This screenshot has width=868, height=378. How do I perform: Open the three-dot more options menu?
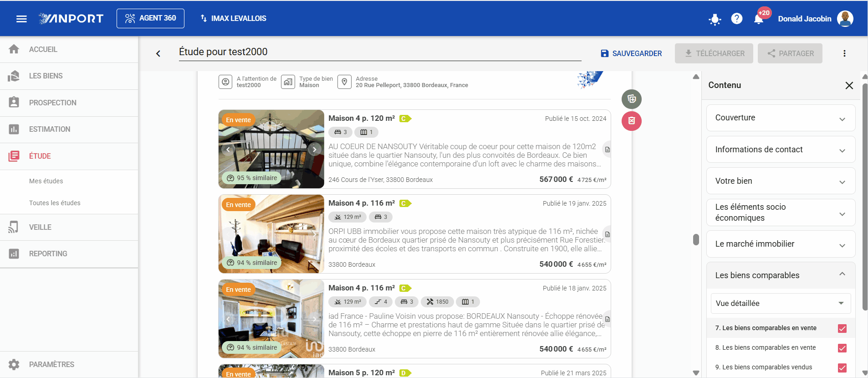[x=844, y=53]
